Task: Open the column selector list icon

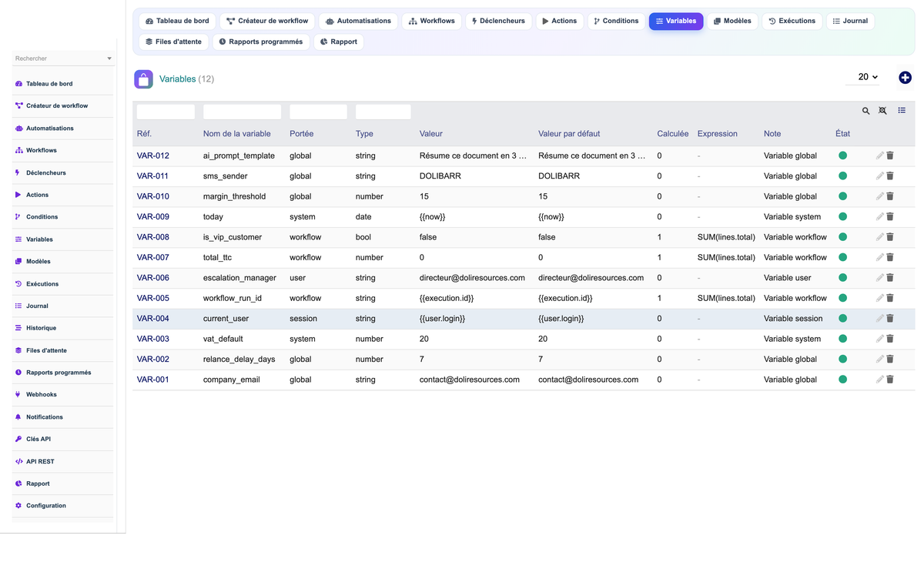Action: click(x=902, y=111)
